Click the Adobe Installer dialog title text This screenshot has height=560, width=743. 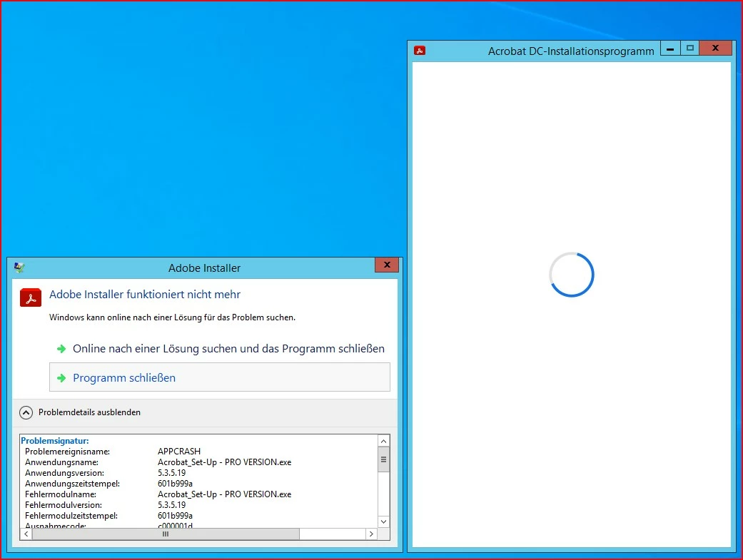205,268
